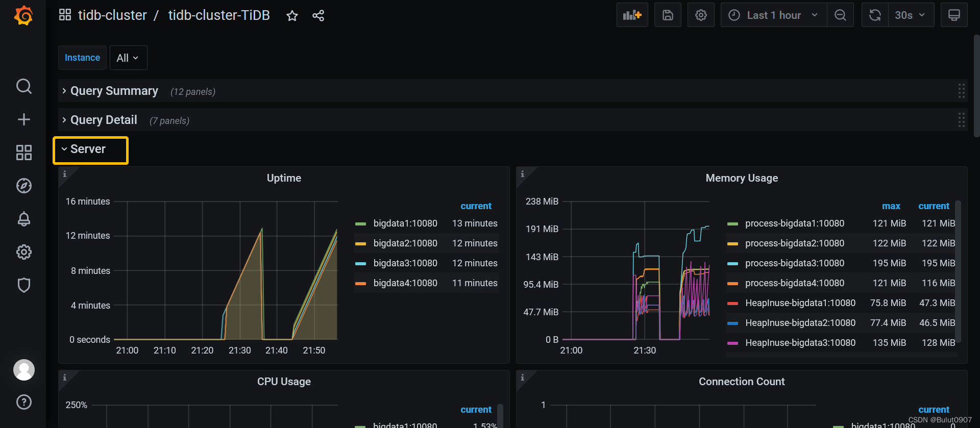Toggle process-bigdata2:10080 series in Memory legend
Screen dimensions: 980x428
coord(795,243)
